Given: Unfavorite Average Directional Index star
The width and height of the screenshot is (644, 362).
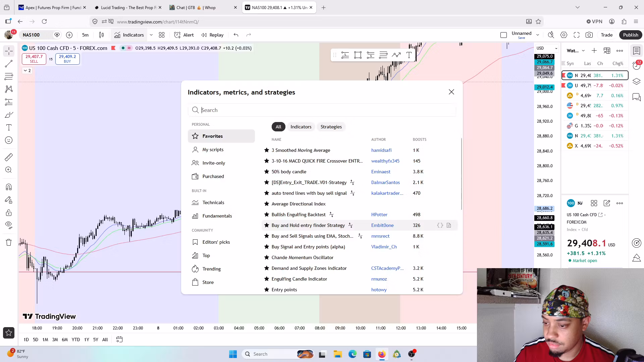Looking at the screenshot, I should (267, 204).
